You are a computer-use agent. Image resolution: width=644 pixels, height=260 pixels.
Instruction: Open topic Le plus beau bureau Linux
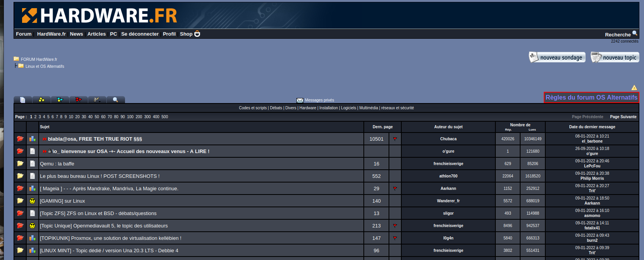pyautogui.click(x=99, y=176)
